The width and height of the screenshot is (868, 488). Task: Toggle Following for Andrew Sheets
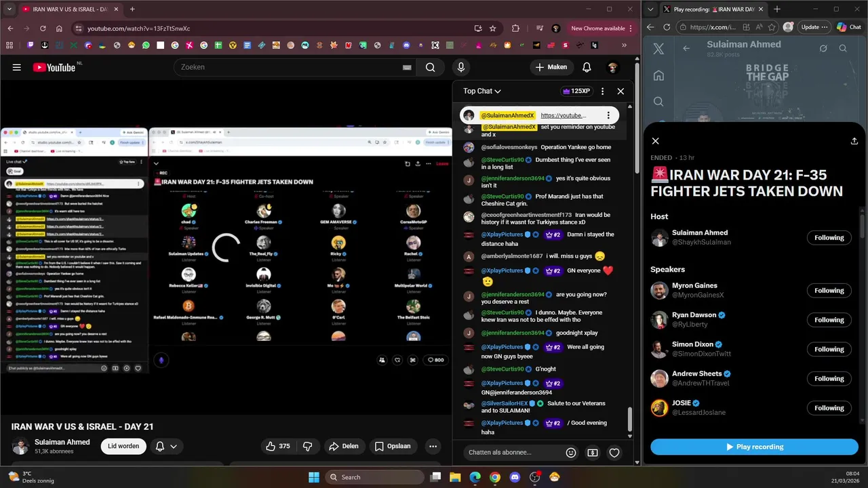pos(829,379)
